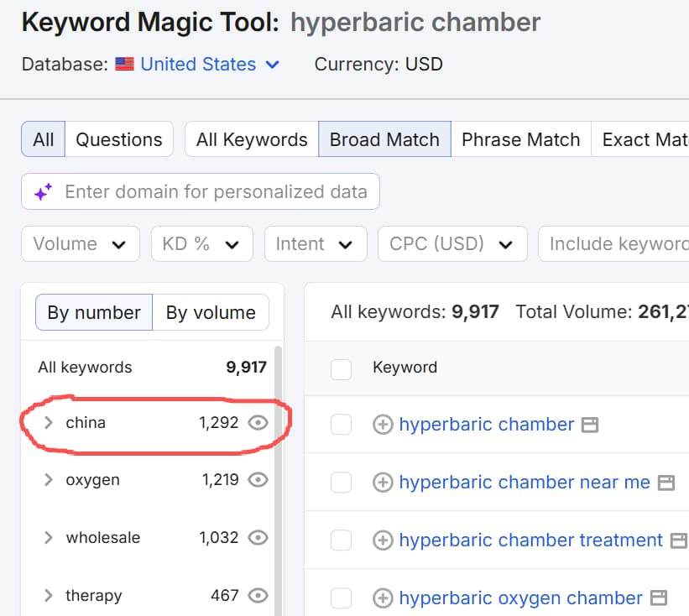The width and height of the screenshot is (689, 616).
Task: Open the Include keywords filter
Action: click(613, 244)
